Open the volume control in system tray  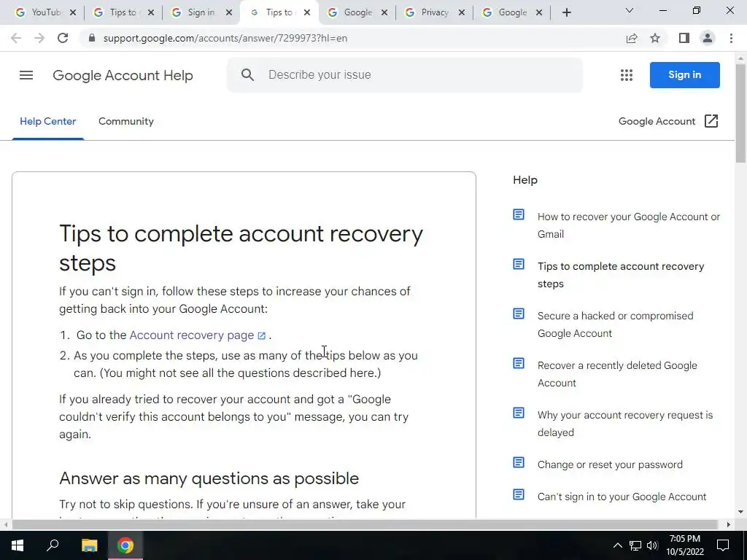point(652,545)
